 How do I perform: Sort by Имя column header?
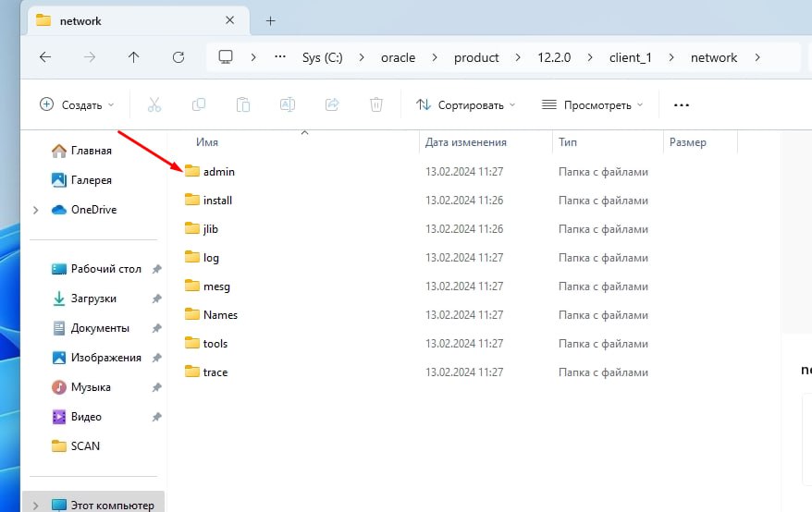click(207, 141)
